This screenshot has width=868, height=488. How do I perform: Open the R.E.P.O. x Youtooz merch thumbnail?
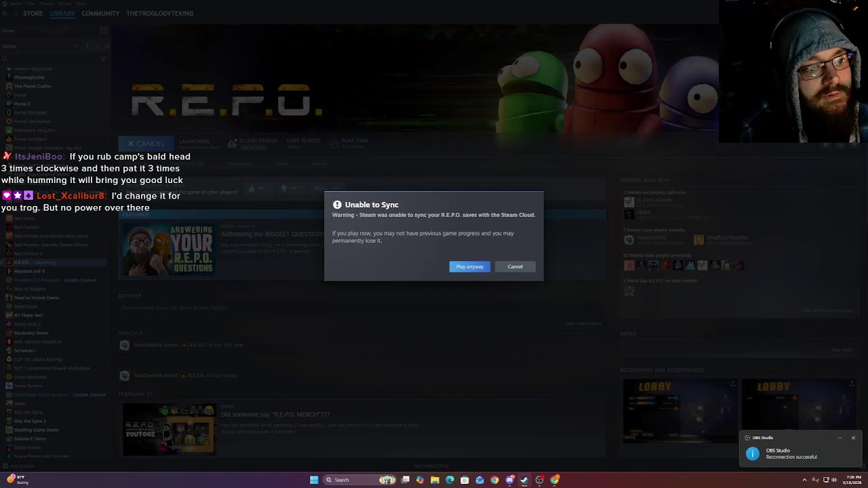[169, 429]
